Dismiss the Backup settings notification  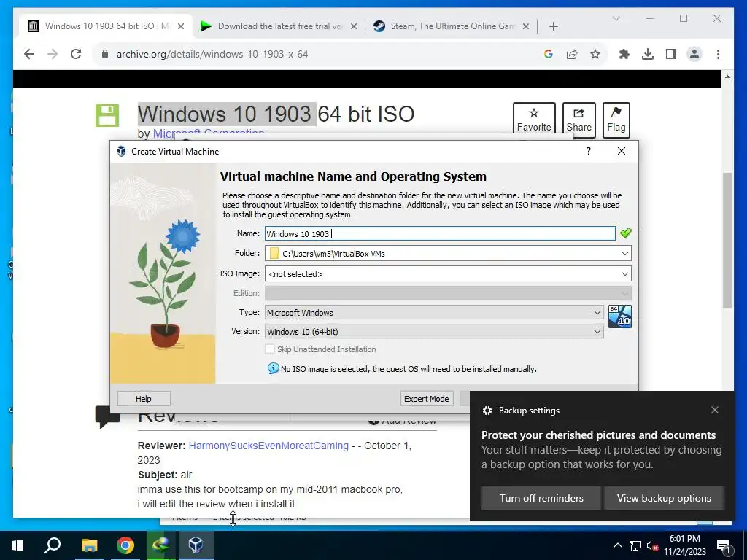[715, 410]
